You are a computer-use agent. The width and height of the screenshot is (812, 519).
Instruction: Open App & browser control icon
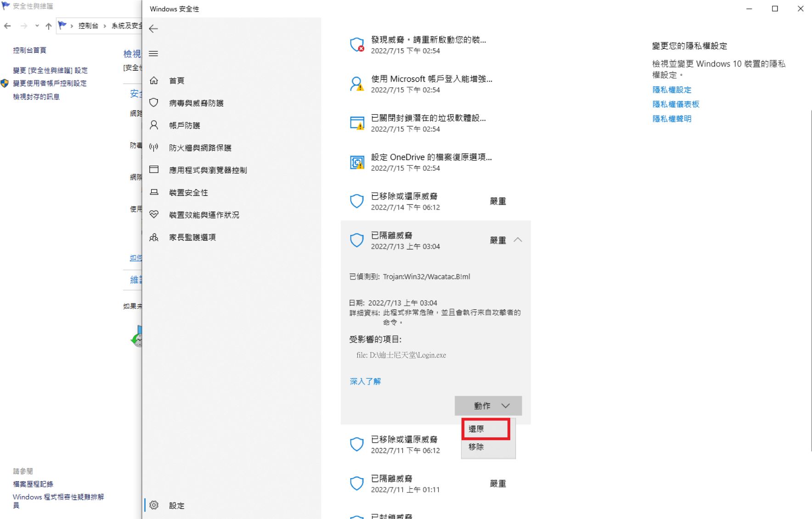coord(154,170)
